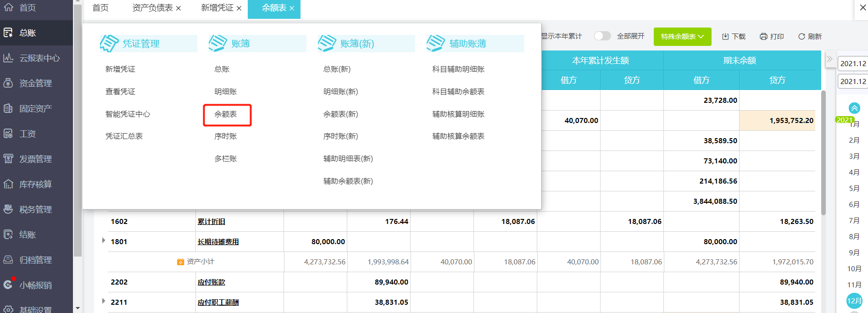Open the 累计折旧 account link
The height and width of the screenshot is (313, 868).
coord(211,222)
